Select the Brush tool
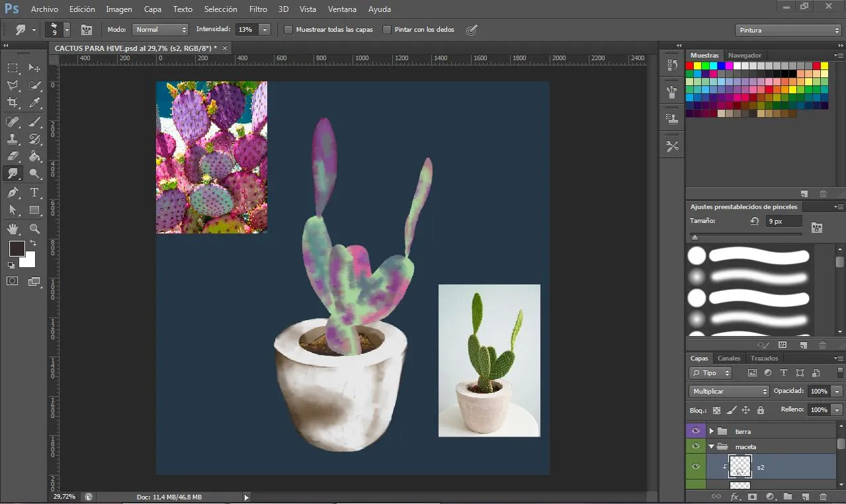The width and height of the screenshot is (846, 504). click(34, 122)
